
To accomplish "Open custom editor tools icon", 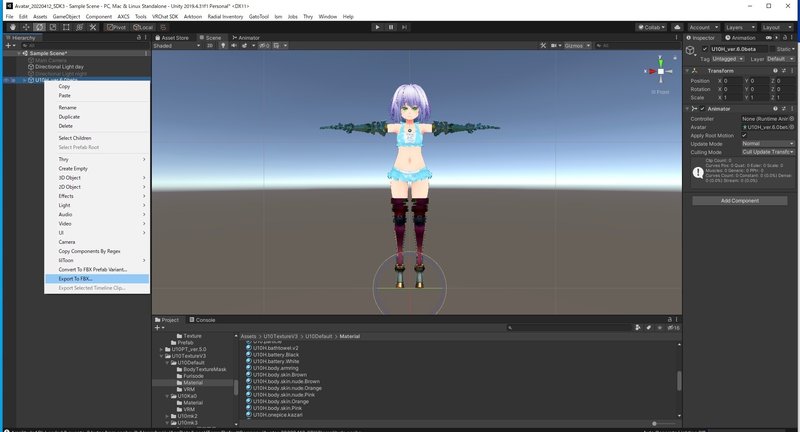I will click(92, 27).
